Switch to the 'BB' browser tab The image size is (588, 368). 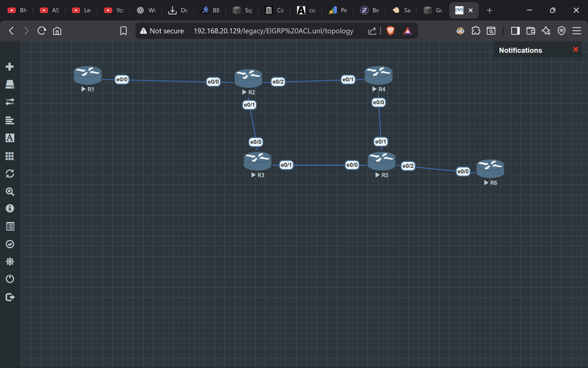click(x=210, y=10)
